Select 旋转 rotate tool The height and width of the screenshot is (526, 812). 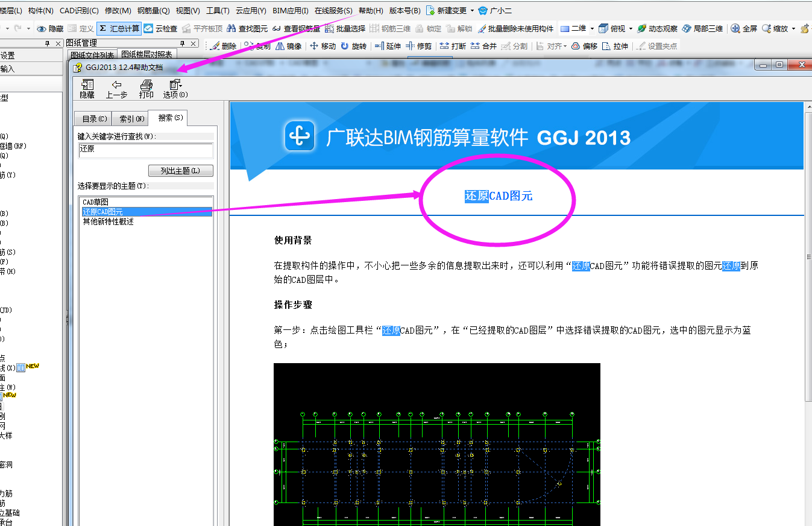click(353, 46)
